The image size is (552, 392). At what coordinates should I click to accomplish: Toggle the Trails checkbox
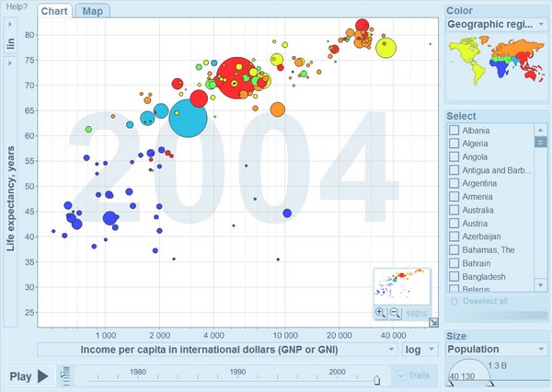click(401, 375)
